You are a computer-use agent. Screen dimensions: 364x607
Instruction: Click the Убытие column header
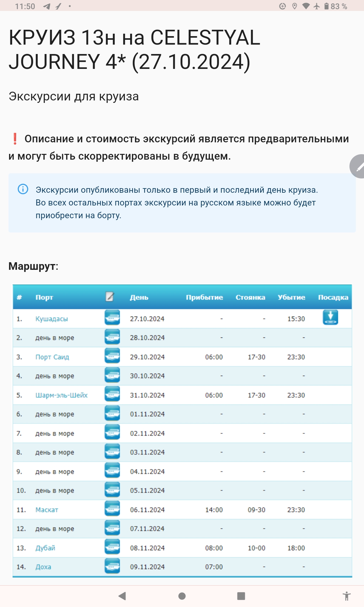292,297
